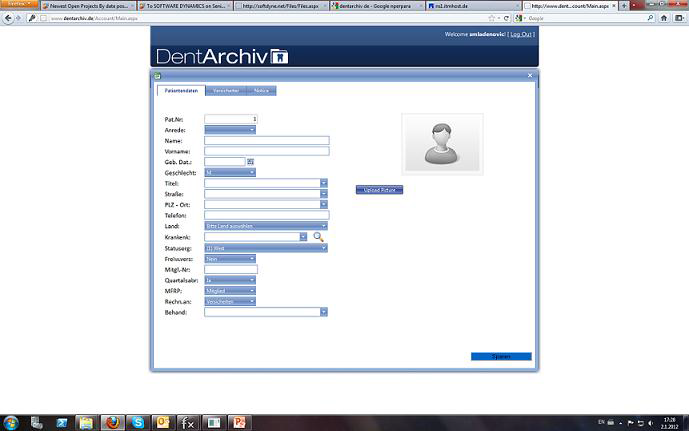Click the Upload Picture button
This screenshot has height=431, width=689.
[x=379, y=190]
